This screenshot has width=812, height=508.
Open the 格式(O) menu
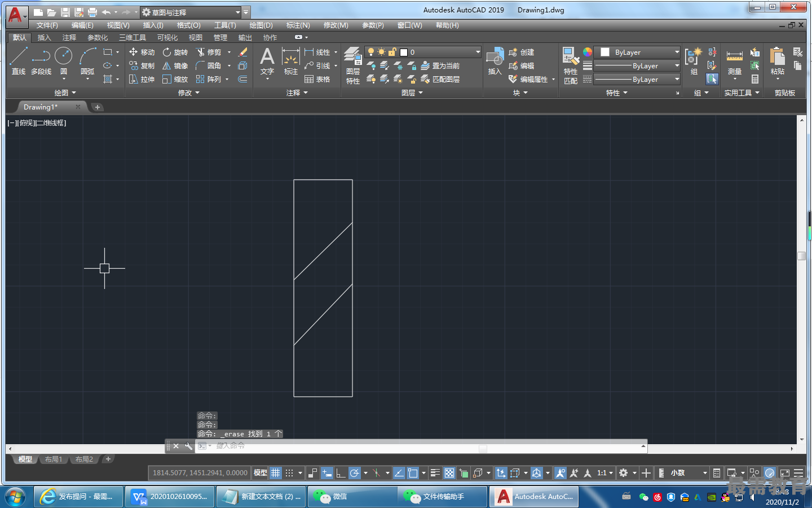188,25
